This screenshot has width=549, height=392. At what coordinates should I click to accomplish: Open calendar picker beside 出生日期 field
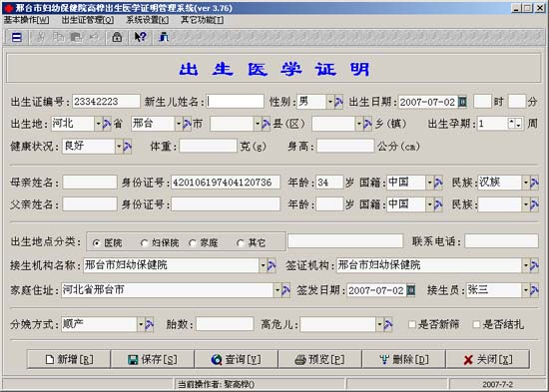click(462, 102)
